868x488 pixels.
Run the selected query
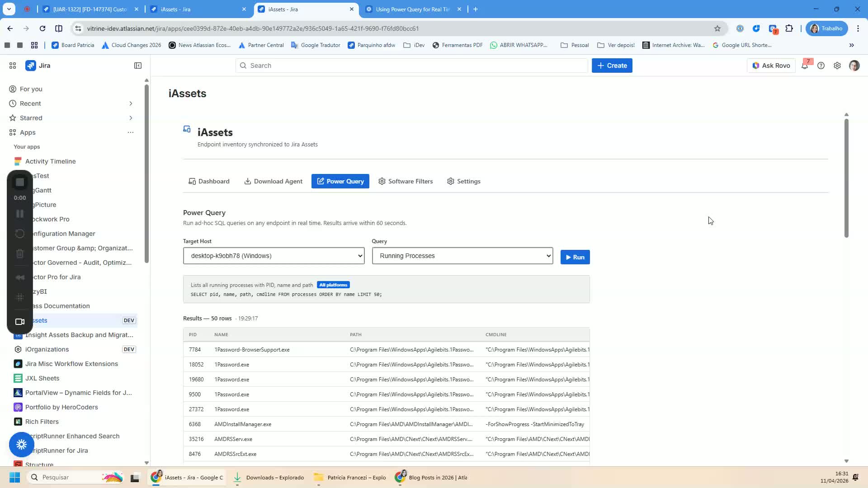point(575,257)
